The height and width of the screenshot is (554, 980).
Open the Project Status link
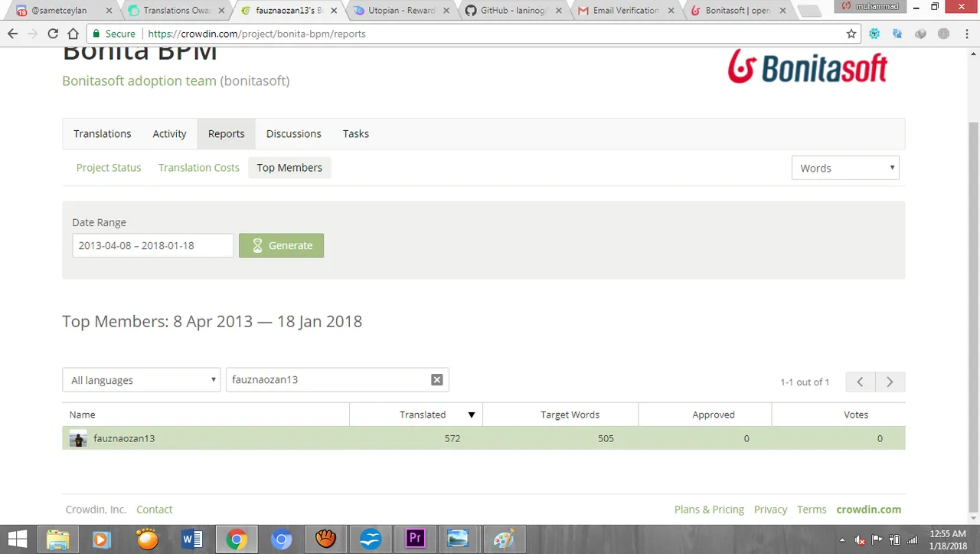point(109,168)
